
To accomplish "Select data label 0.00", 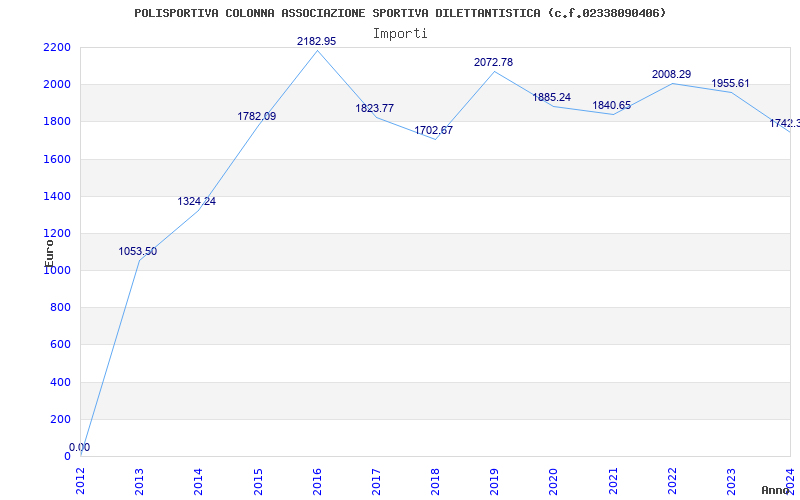I will [x=79, y=447].
